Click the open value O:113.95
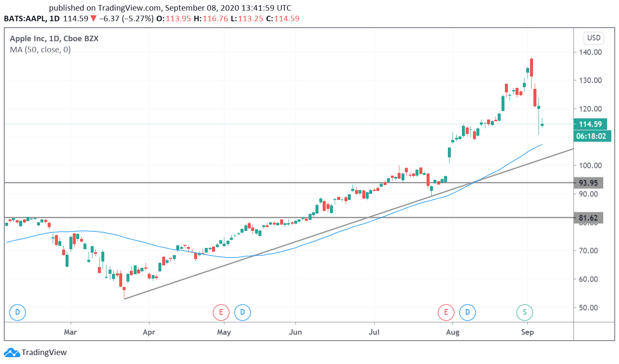Viewport: 619px width, 364px height. pyautogui.click(x=173, y=19)
